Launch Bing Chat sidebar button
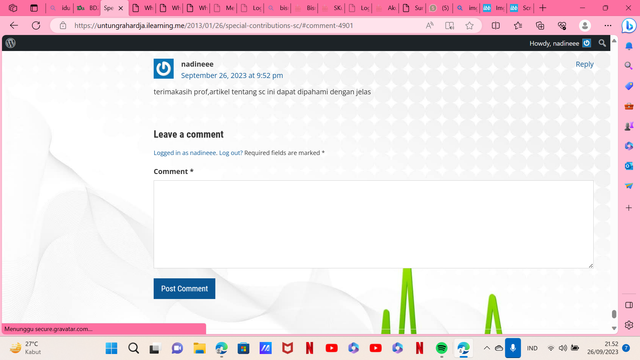The width and height of the screenshot is (640, 360). coord(629,26)
